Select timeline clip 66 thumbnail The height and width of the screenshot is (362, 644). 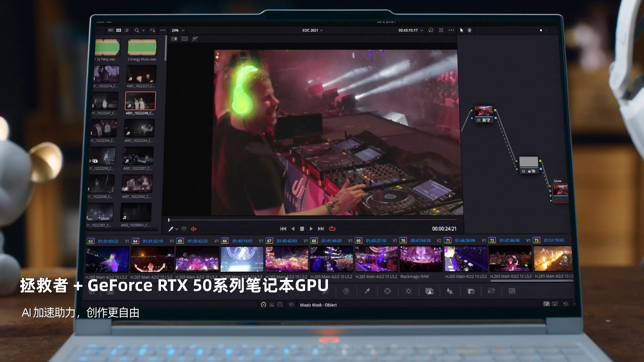pos(242,259)
